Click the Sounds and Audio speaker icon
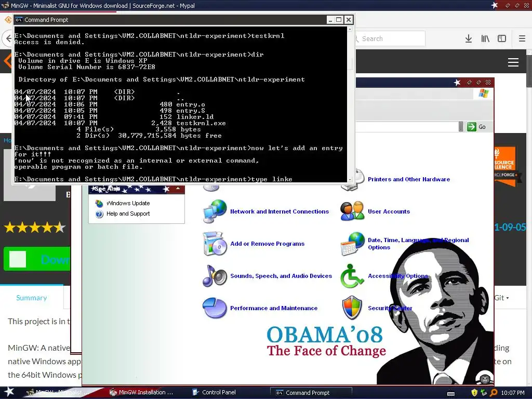Screen dimensions: 532x399 click(215, 276)
